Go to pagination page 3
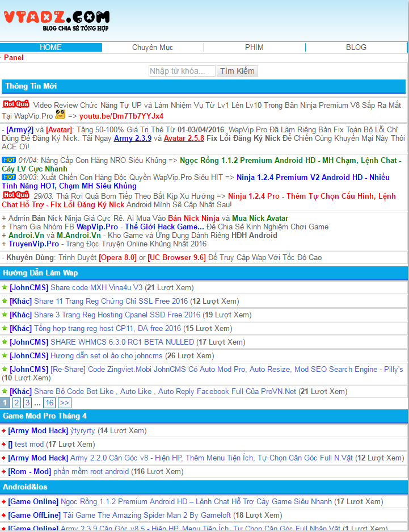 tap(27, 403)
